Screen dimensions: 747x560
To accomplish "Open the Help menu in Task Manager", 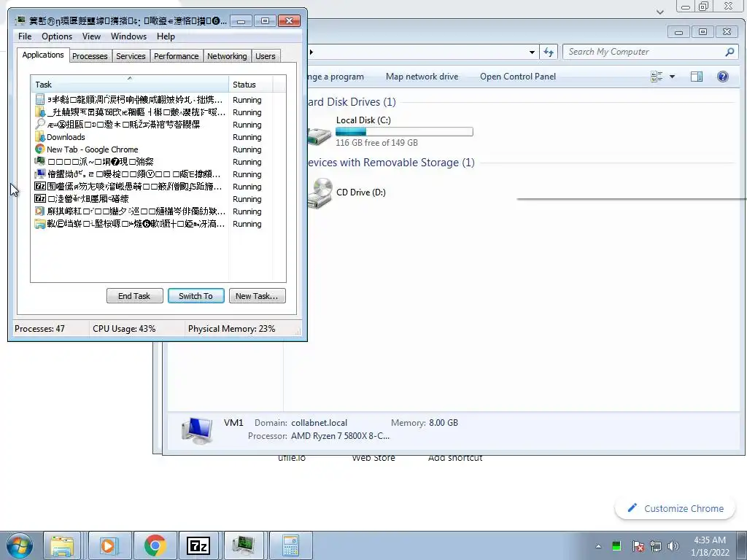I will (166, 36).
